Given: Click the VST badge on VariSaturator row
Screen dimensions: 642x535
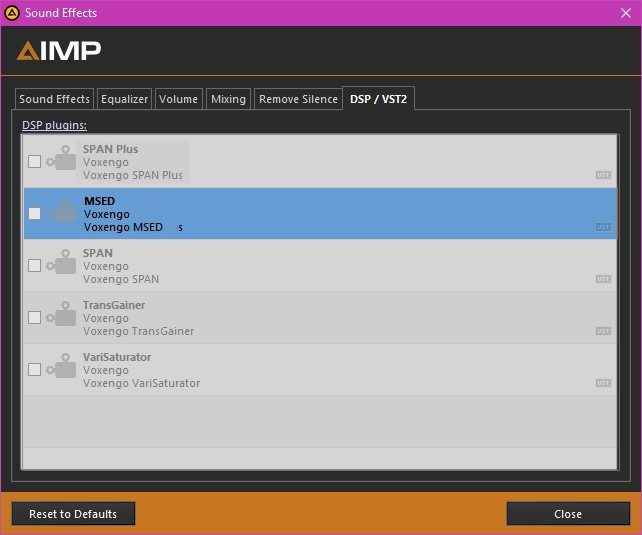Looking at the screenshot, I should click(x=603, y=383).
